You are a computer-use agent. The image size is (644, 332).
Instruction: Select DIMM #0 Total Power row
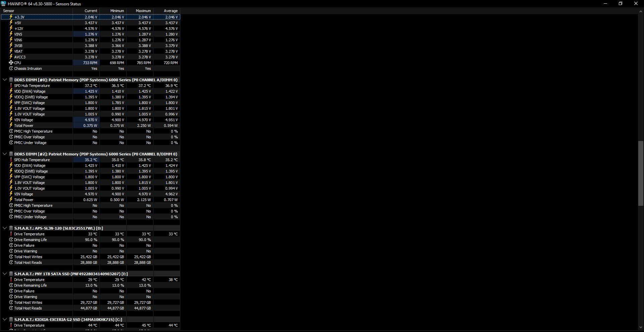coord(90,126)
